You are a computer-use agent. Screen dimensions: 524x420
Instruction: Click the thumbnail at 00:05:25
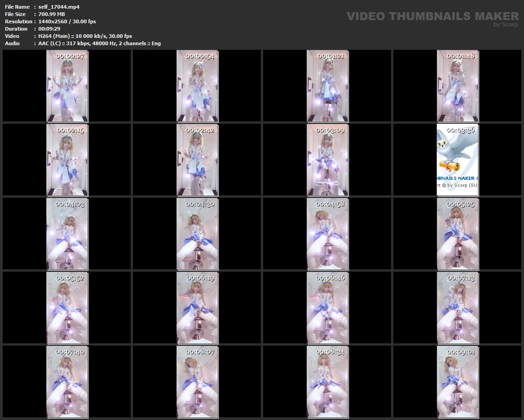point(458,234)
